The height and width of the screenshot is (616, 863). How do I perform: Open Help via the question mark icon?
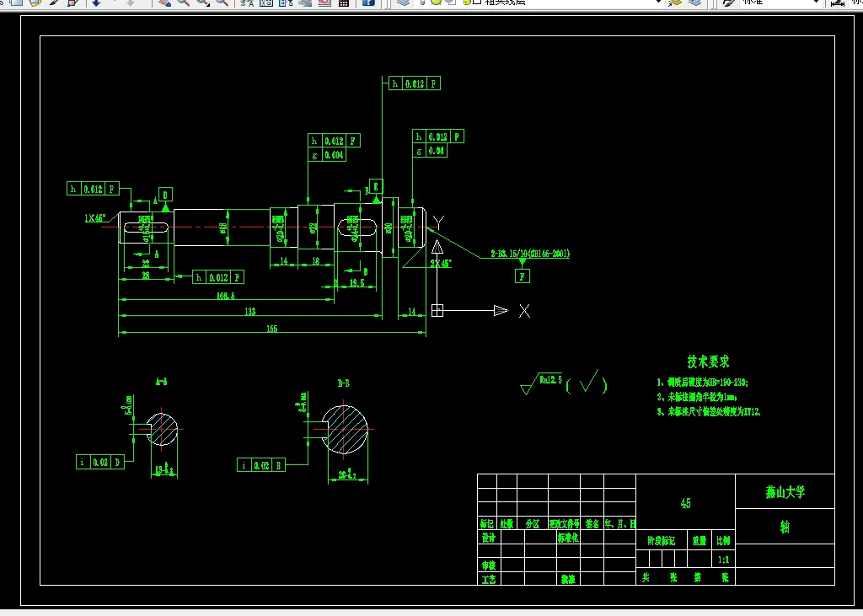[x=368, y=3]
